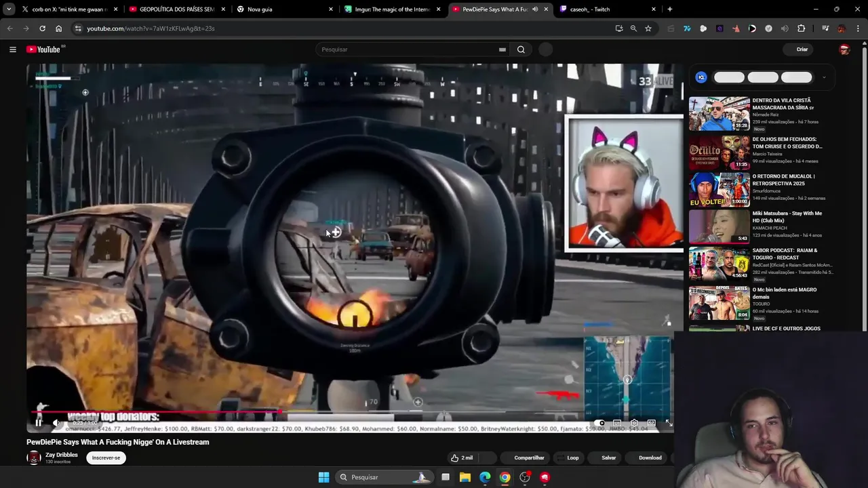
Task: Open the Chrome three-dot menu
Action: tap(859, 28)
